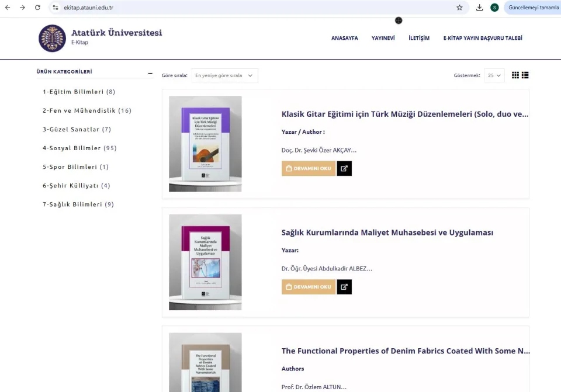Select category 7-Sağlık Bilimleri (9)
The width and height of the screenshot is (561, 392).
(78, 204)
